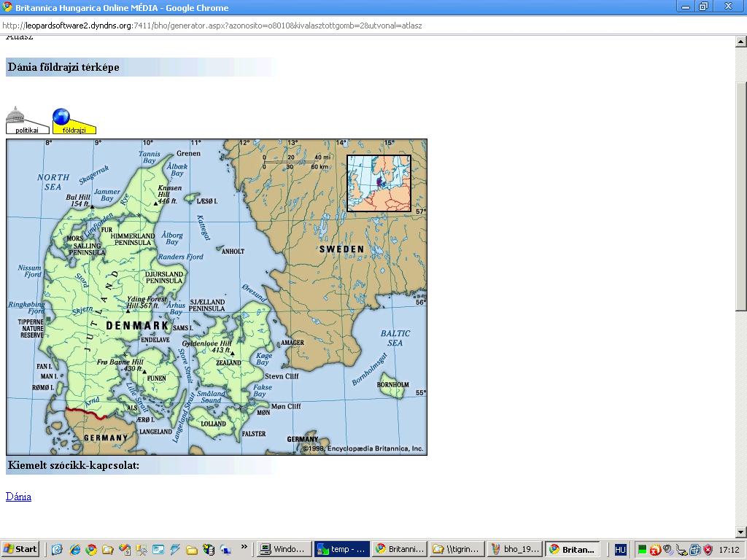Switch to the bho_19... taskbar button
Viewport: 747px width, 560px height.
click(x=514, y=549)
